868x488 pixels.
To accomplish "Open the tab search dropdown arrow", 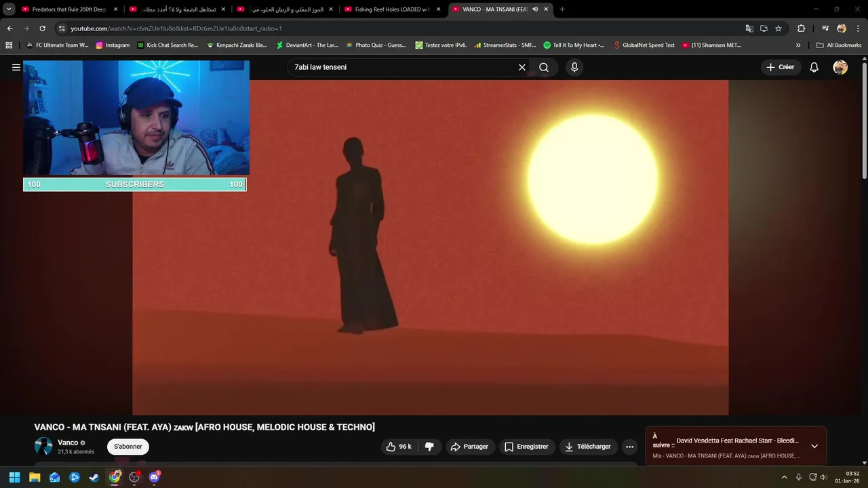I will 9,9.
